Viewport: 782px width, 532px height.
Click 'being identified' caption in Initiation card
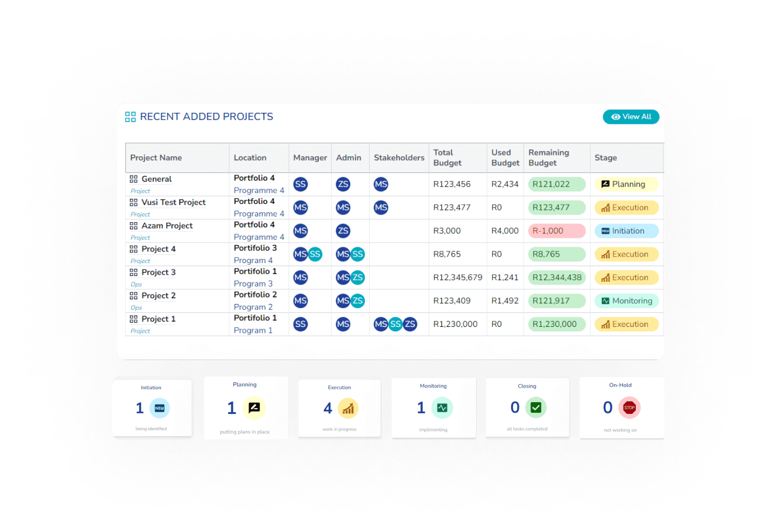151,429
